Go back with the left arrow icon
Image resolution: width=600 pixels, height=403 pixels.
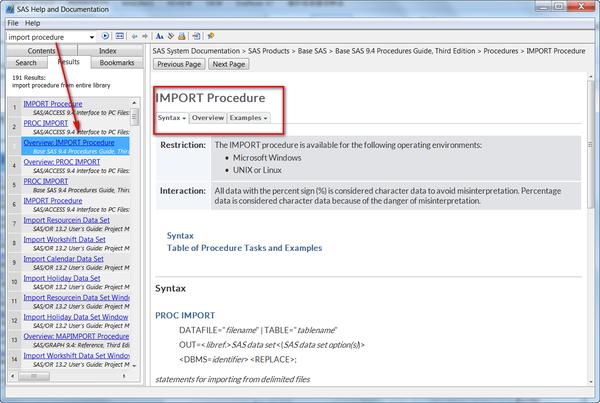134,36
